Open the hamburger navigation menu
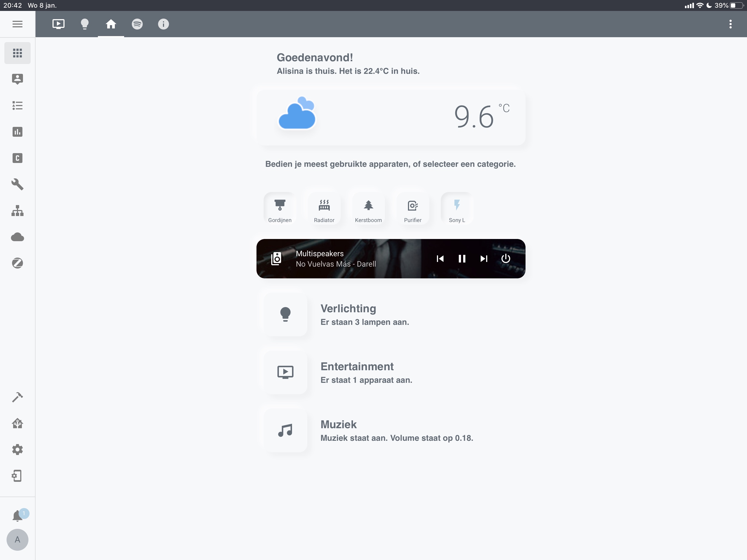The image size is (747, 560). [17, 24]
